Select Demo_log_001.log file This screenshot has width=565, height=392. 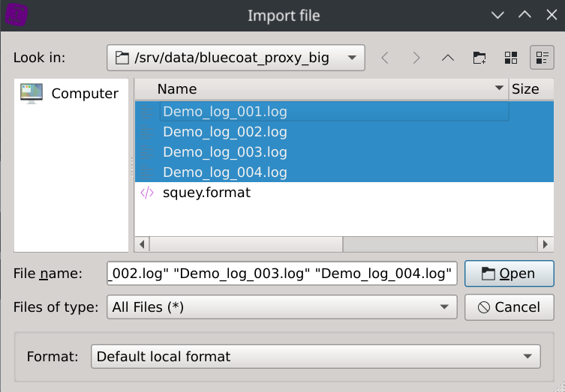tap(224, 112)
